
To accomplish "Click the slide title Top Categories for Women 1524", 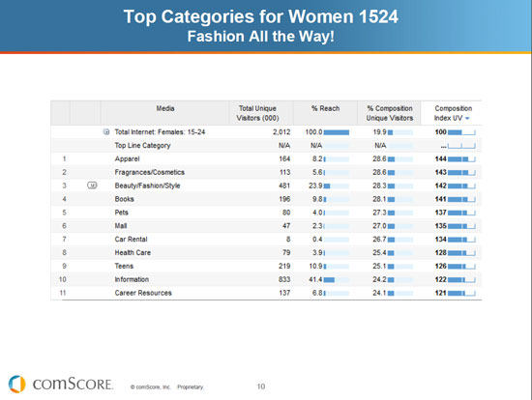I will [261, 16].
